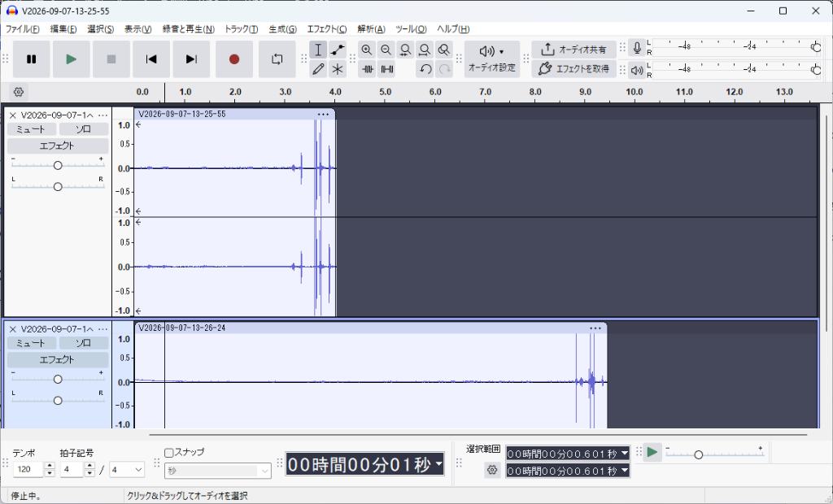Click the Zoom toggle icon

443,50
